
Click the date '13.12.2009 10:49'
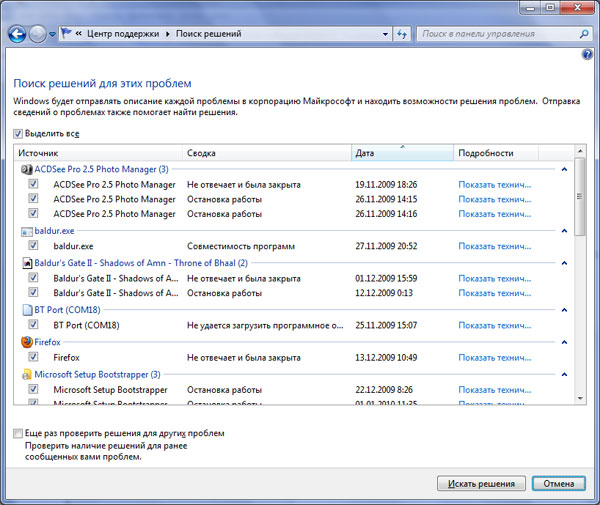(x=386, y=358)
